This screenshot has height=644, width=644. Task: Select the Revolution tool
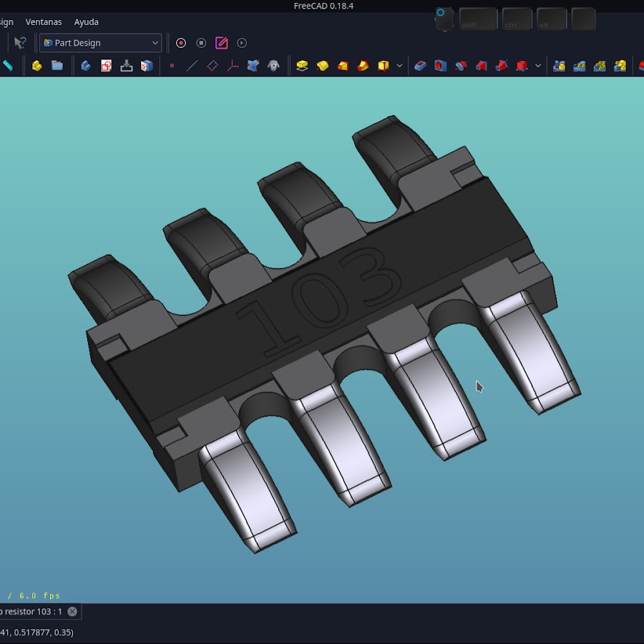tap(322, 66)
